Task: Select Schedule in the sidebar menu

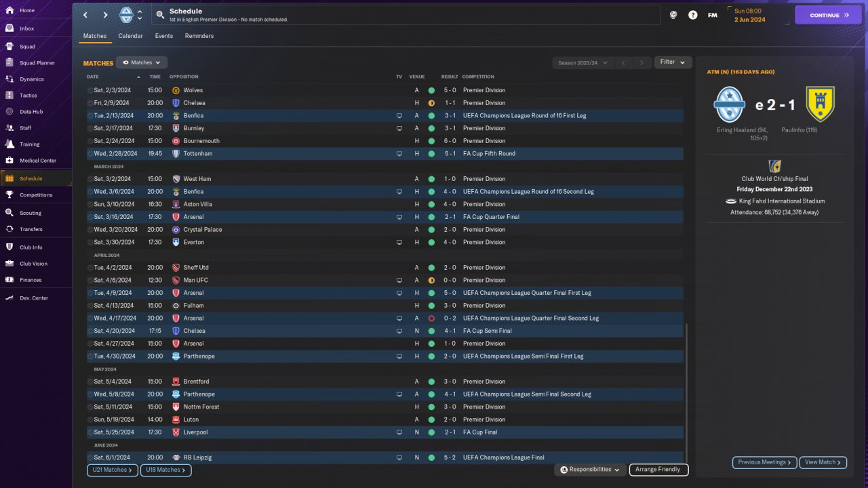Action: tap(37, 179)
